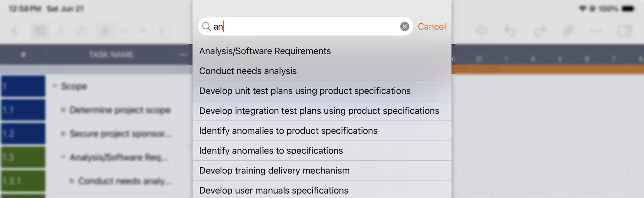Screen dimensions: 644x198
Task: Collapse the Analysis/Software Req group
Action: coord(63,157)
